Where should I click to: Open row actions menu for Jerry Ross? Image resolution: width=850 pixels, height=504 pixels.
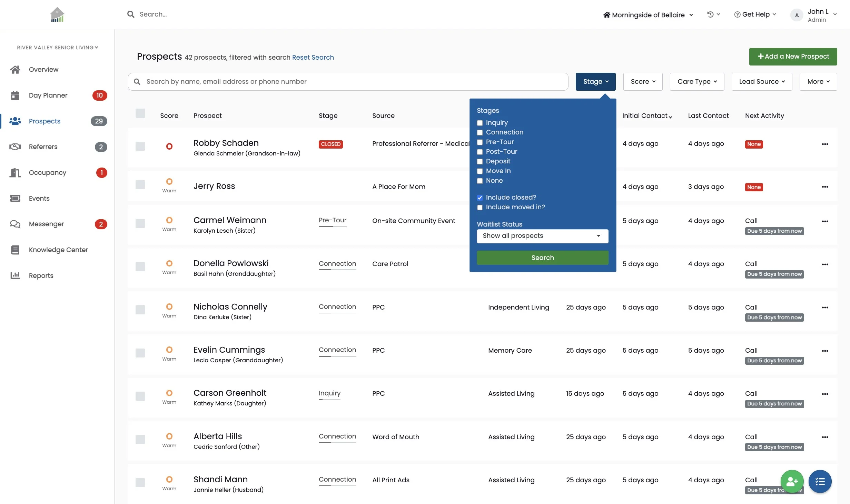tap(825, 187)
